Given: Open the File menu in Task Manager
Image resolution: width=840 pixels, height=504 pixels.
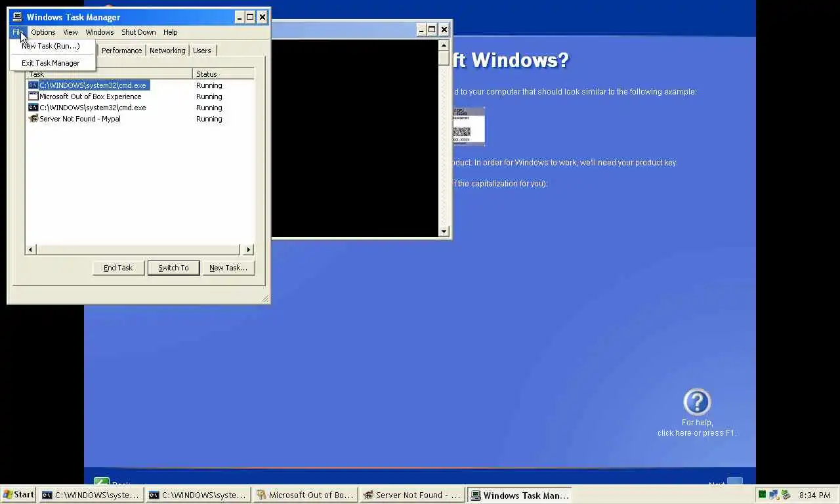Looking at the screenshot, I should coord(18,32).
